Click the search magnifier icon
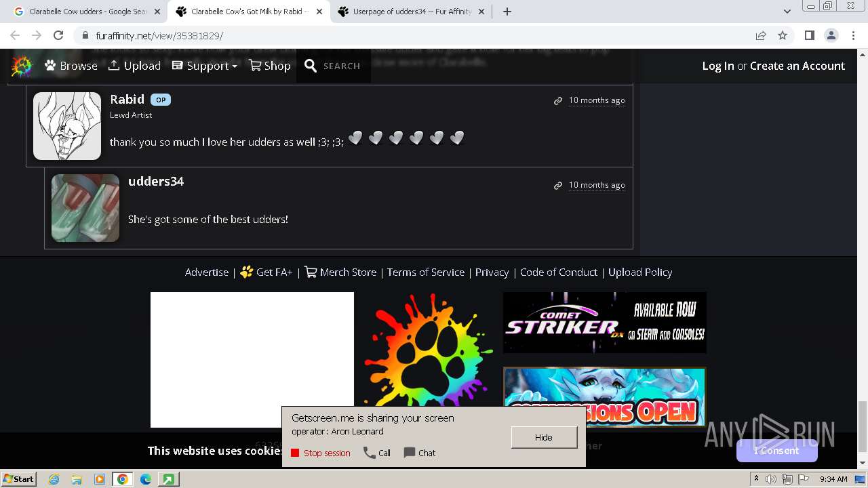This screenshot has height=488, width=868. (x=311, y=66)
